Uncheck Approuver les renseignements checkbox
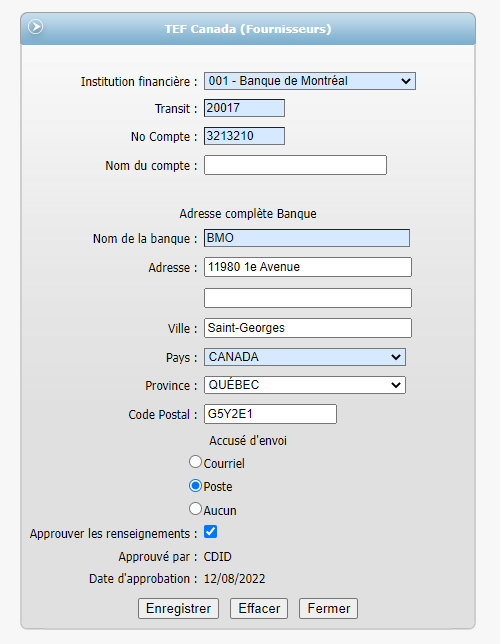 click(x=211, y=532)
